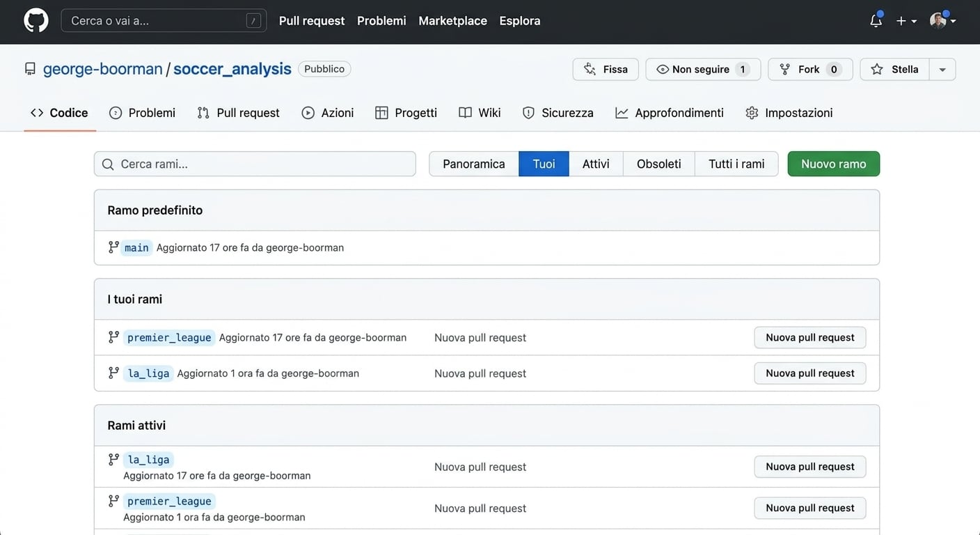The width and height of the screenshot is (980, 535).
Task: Star the repository with Stella
Action: pyautogui.click(x=895, y=69)
